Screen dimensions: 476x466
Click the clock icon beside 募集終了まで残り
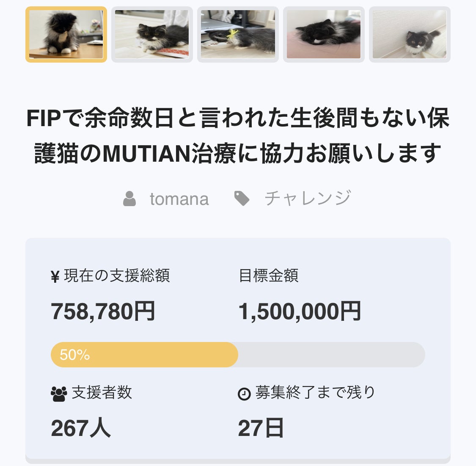coord(244,394)
